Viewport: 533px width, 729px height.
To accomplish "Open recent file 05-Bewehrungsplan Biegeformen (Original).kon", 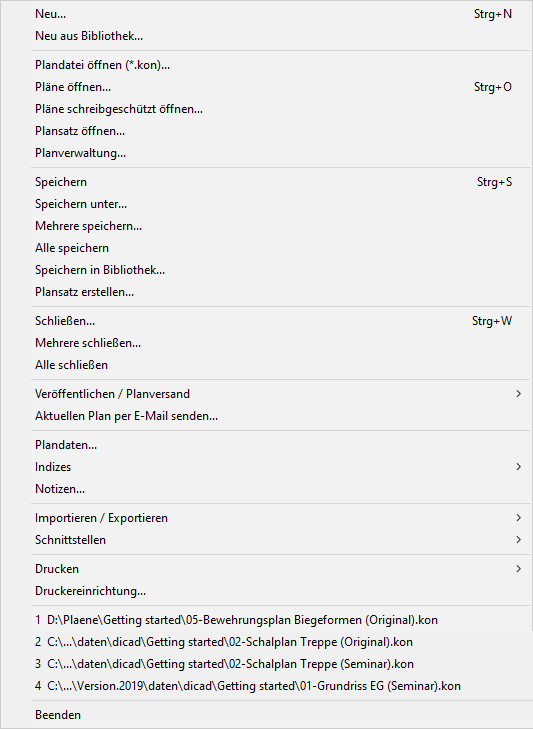I will 280,620.
